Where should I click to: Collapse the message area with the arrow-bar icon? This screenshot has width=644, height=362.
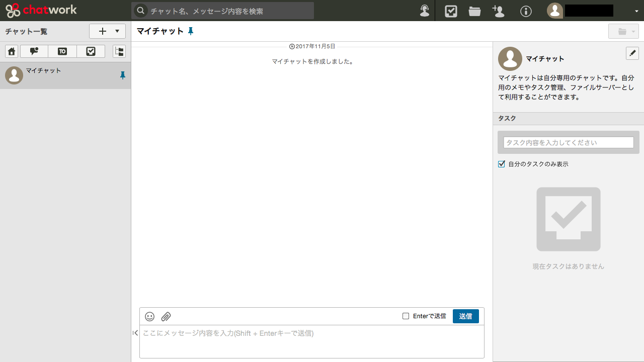135,333
